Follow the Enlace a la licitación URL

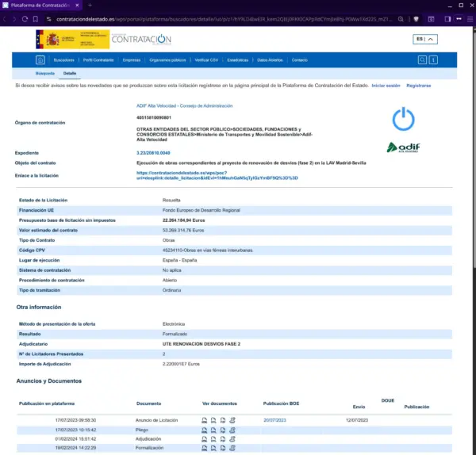[217, 175]
